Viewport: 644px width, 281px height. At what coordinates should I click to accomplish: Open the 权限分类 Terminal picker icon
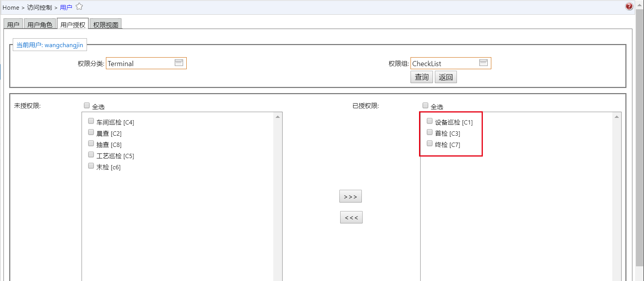tap(179, 63)
